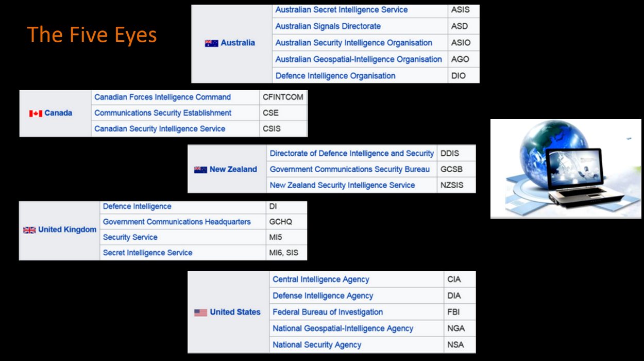Select the AGO abbreviation cell
Image resolution: width=644 pixels, height=361 pixels.
463,59
